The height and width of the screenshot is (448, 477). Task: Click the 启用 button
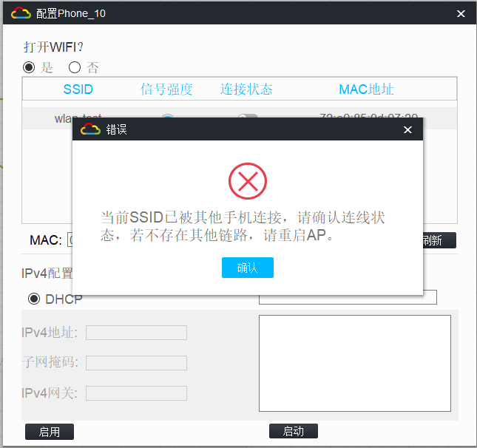(50, 432)
